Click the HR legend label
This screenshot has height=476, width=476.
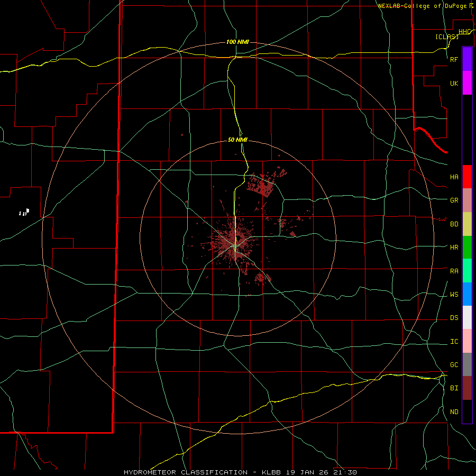click(x=454, y=248)
